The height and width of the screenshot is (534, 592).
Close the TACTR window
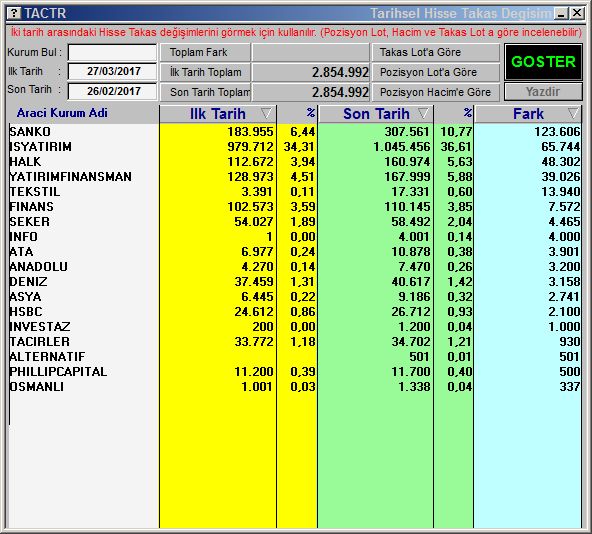[577, 14]
